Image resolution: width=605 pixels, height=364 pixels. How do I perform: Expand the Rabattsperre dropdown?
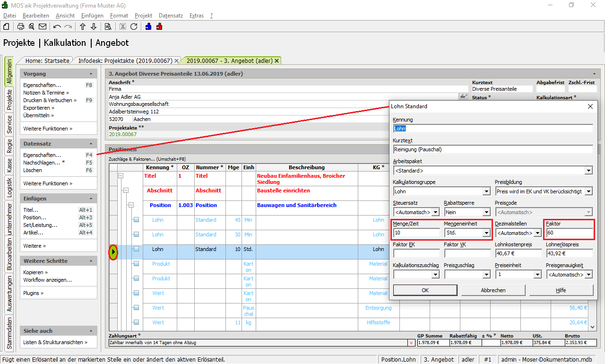[x=486, y=212]
